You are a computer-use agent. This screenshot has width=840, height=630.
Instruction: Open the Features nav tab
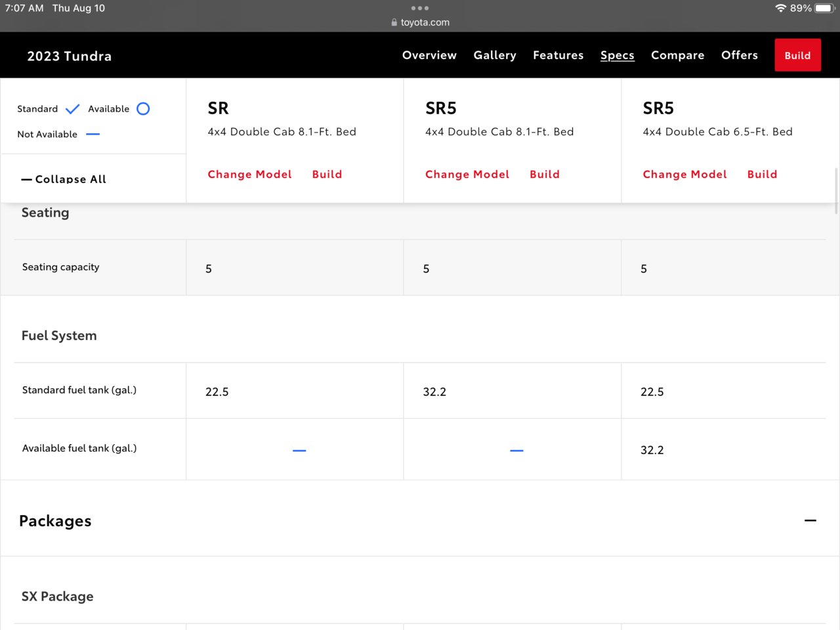[x=558, y=55]
